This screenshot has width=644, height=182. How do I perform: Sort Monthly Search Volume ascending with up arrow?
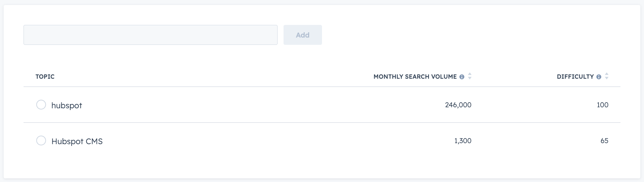(x=470, y=74)
